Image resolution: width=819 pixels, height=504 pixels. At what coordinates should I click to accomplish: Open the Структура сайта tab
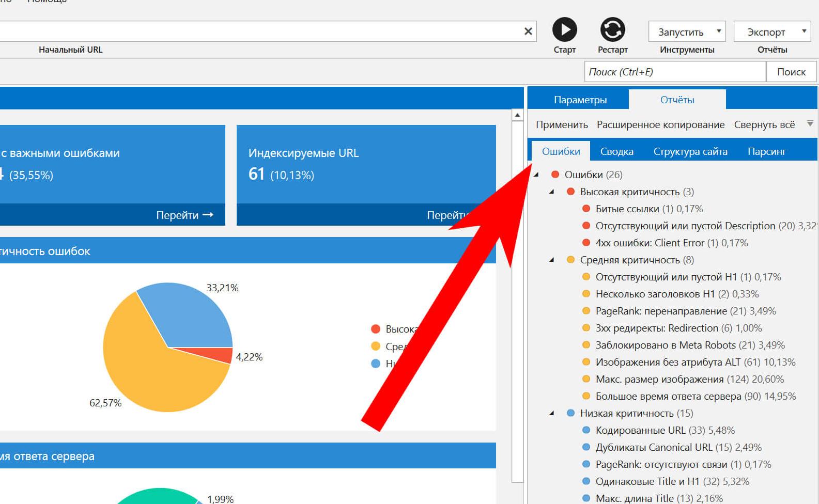(x=690, y=151)
